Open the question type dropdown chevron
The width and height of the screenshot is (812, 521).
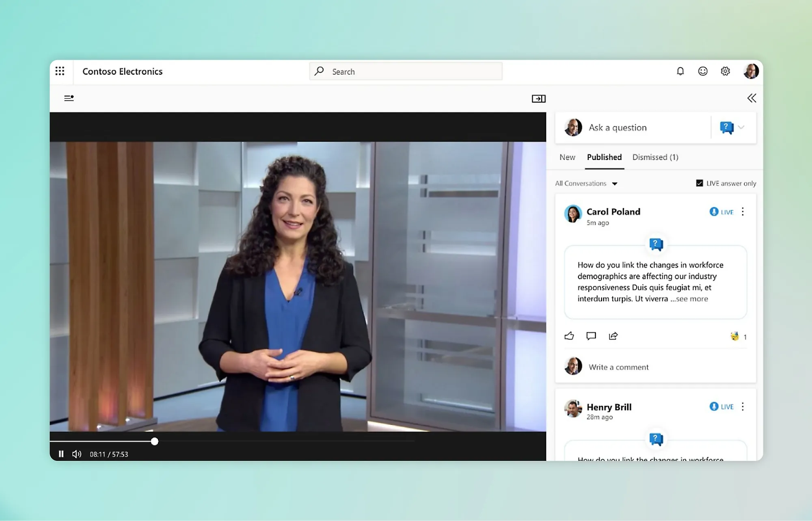741,128
